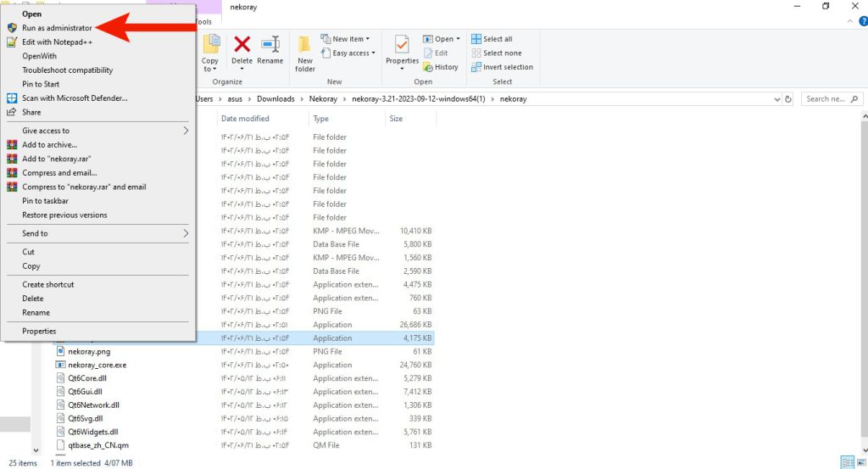Select the nekoray_core.exe file
Viewport: 868px width, 469px height.
click(97, 365)
